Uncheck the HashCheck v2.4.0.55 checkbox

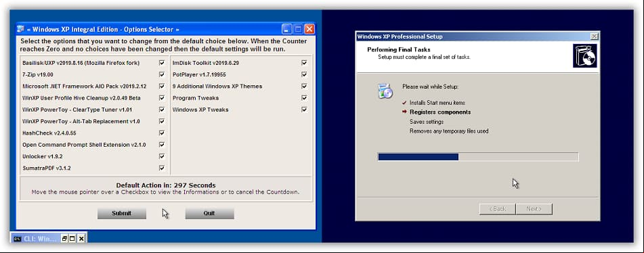(x=162, y=133)
